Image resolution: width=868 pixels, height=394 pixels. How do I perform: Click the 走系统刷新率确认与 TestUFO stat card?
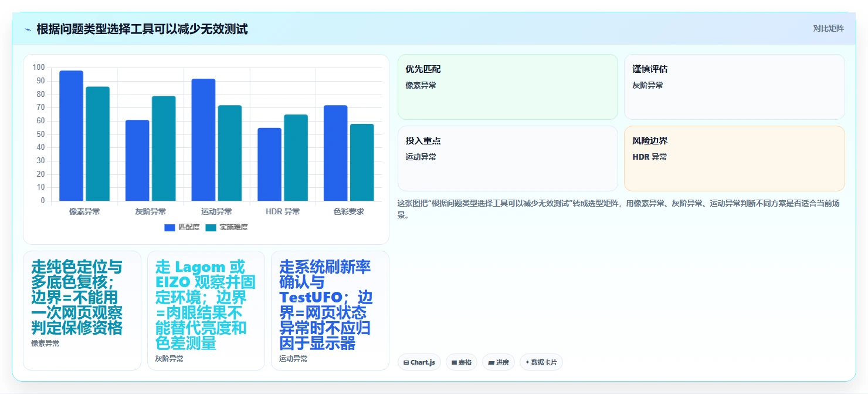330,311
